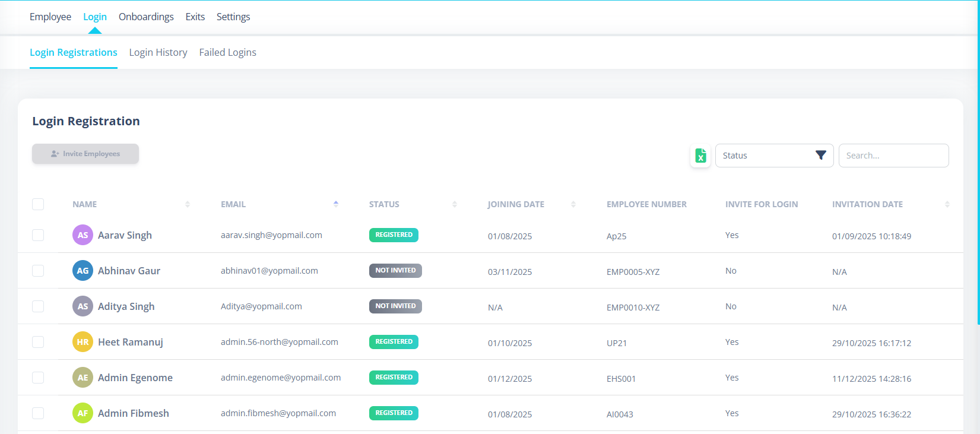
Task: Select the Login Registrations sub-tab
Action: [x=74, y=52]
